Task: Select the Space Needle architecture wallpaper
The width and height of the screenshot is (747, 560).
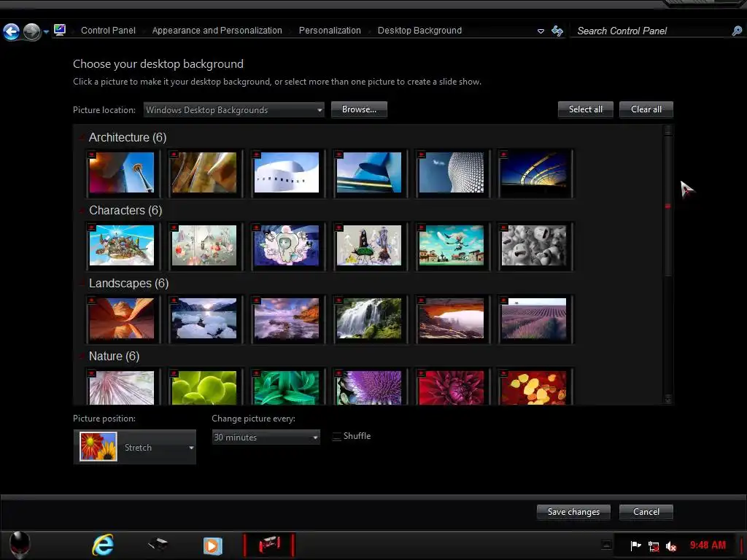Action: tap(122, 172)
